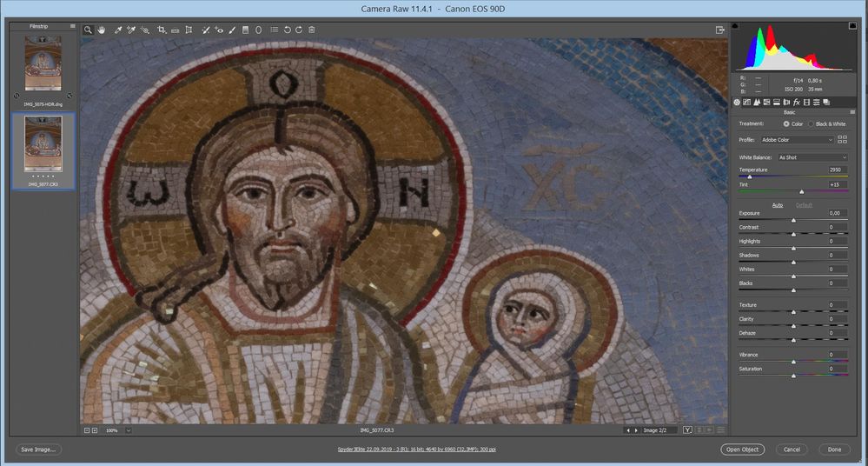Open the Split Toning panel tab
The height and width of the screenshot is (466, 868).
pos(777,102)
